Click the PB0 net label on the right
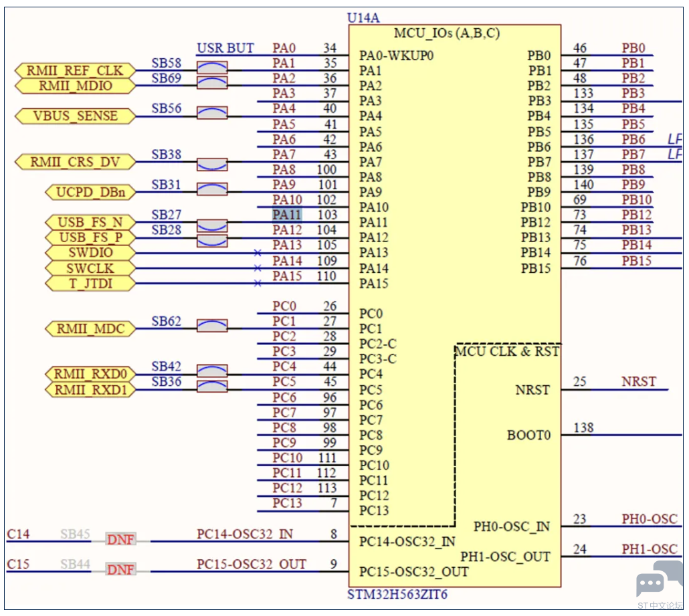 [633, 47]
